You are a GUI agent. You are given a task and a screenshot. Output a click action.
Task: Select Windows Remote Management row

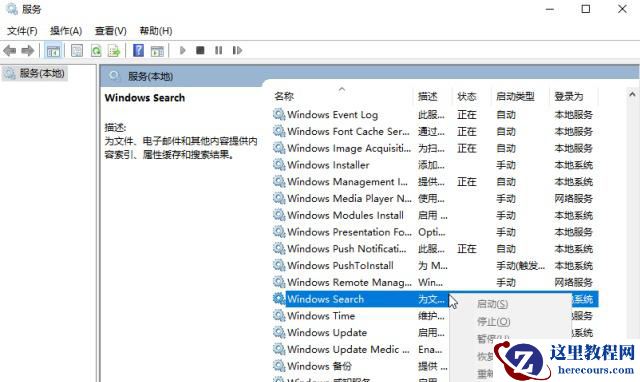pyautogui.click(x=435, y=282)
